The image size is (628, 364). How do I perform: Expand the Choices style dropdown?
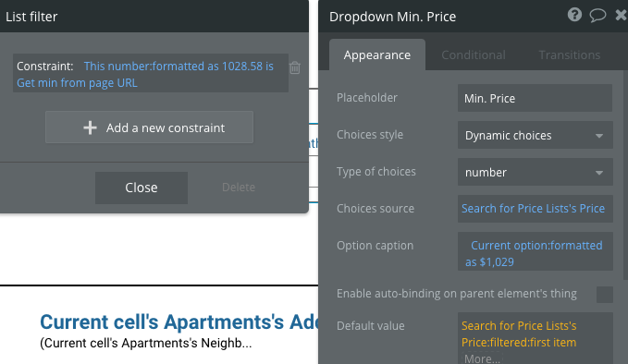point(536,135)
